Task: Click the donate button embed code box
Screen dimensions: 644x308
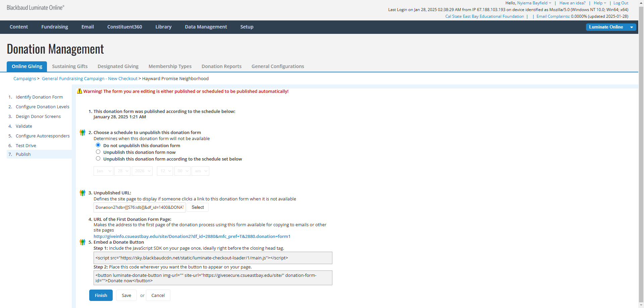Action: (x=213, y=278)
